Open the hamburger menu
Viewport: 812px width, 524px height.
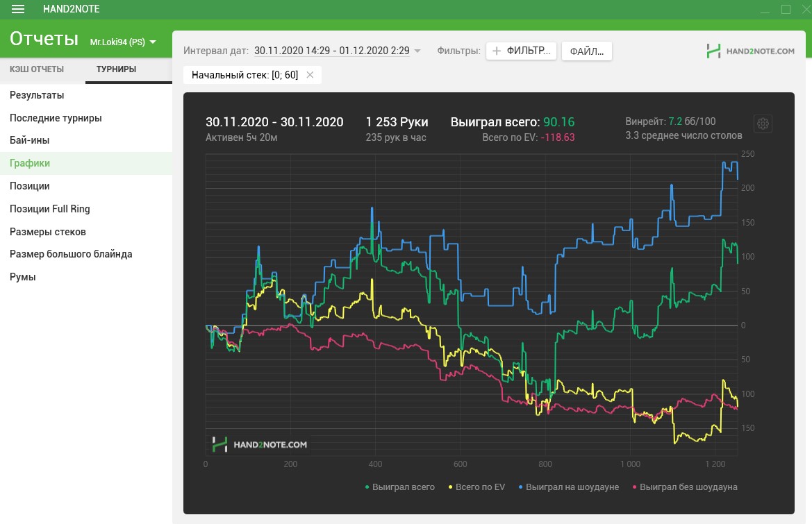pyautogui.click(x=18, y=9)
